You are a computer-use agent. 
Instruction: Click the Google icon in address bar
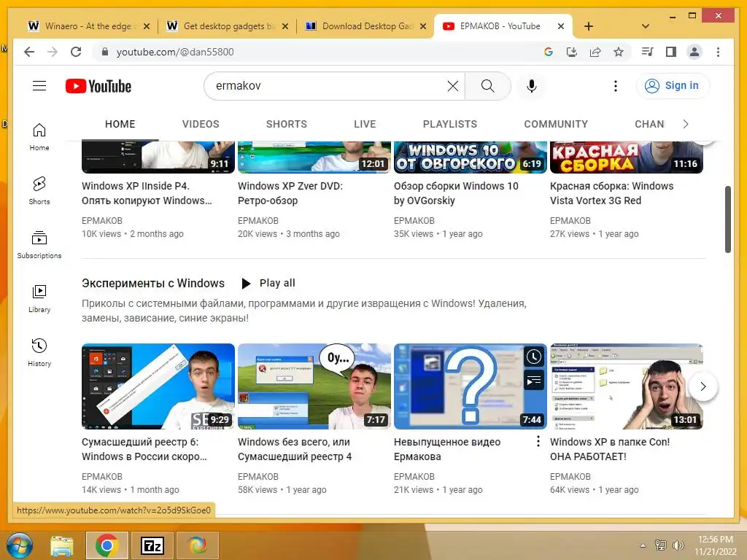[x=549, y=52]
